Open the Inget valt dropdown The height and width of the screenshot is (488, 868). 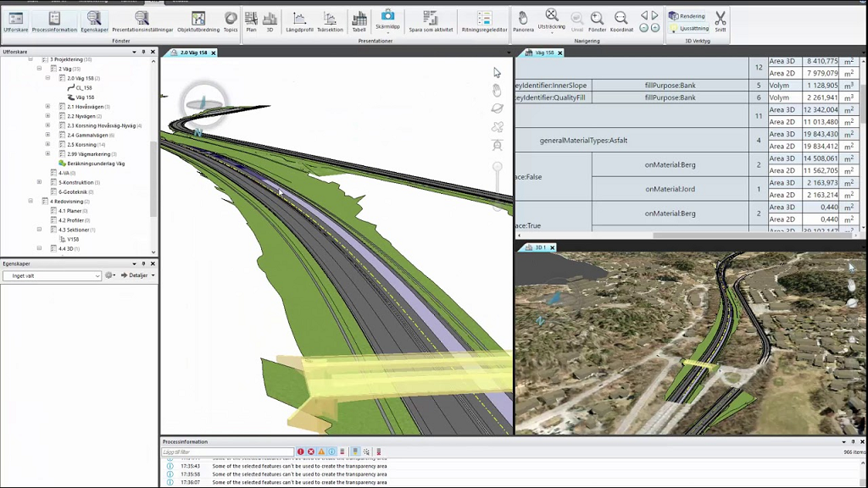tap(52, 275)
